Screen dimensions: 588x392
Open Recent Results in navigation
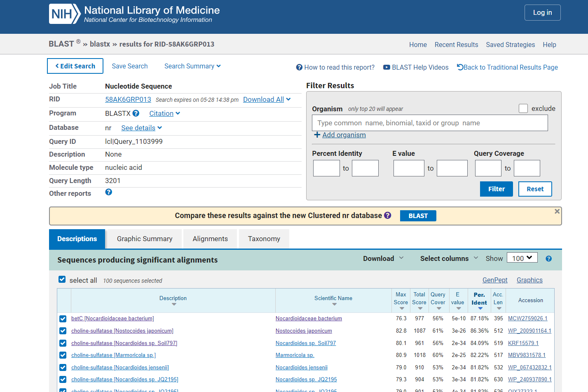(x=456, y=45)
